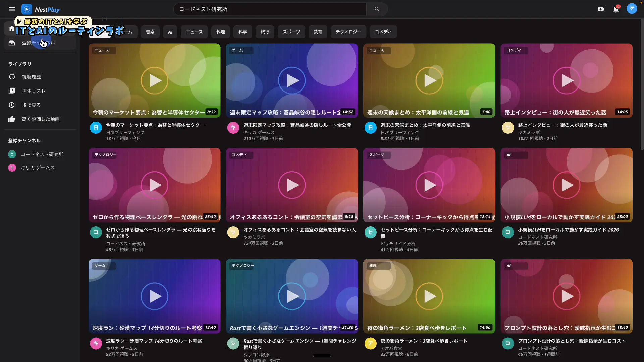Click コードネスト avatar beside 小規模LLM
This screenshot has width=644, height=362.
(508, 232)
